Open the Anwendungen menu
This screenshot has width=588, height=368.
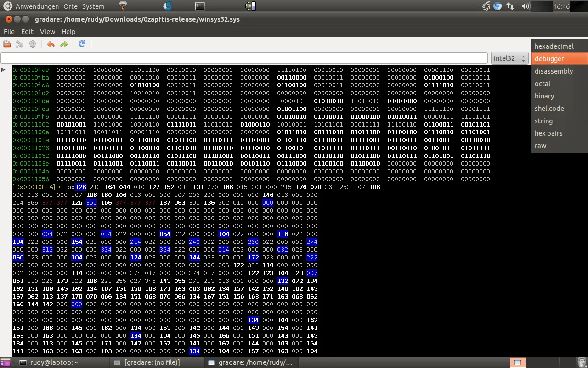click(x=37, y=6)
